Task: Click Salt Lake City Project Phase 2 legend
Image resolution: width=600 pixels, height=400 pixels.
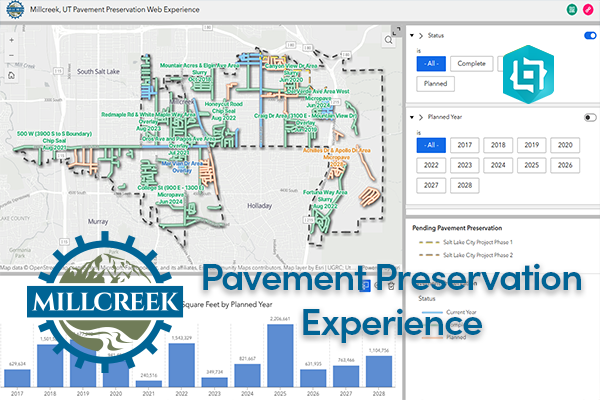Action: [465, 255]
